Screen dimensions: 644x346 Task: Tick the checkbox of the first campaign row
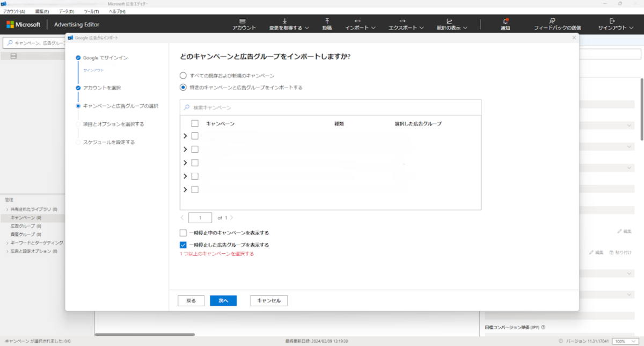click(x=195, y=136)
